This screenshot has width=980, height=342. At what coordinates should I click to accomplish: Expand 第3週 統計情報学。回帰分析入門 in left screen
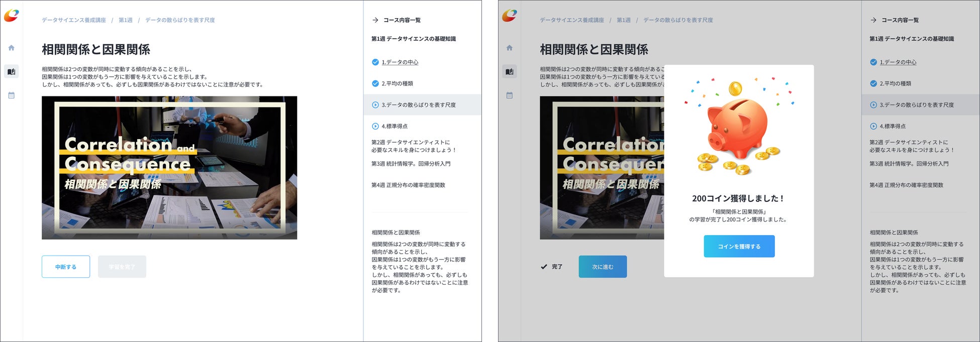coord(411,164)
